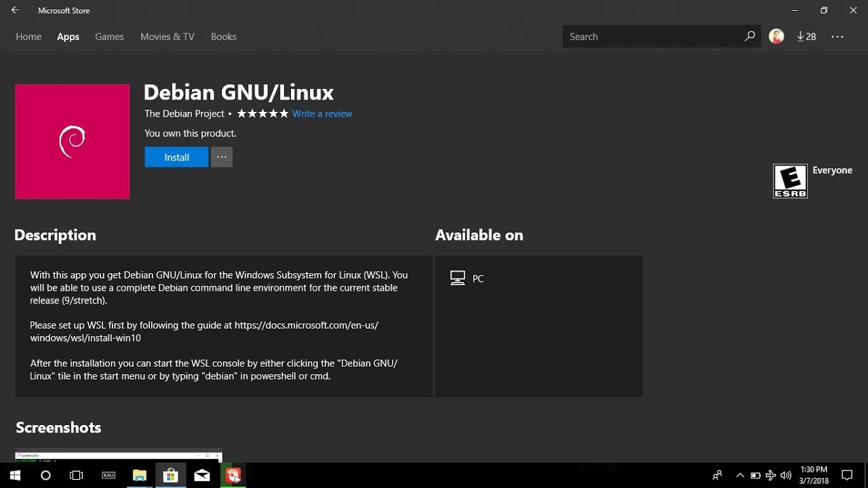Open downloads and updates (28)
Screen dimensions: 868x488
806,37
